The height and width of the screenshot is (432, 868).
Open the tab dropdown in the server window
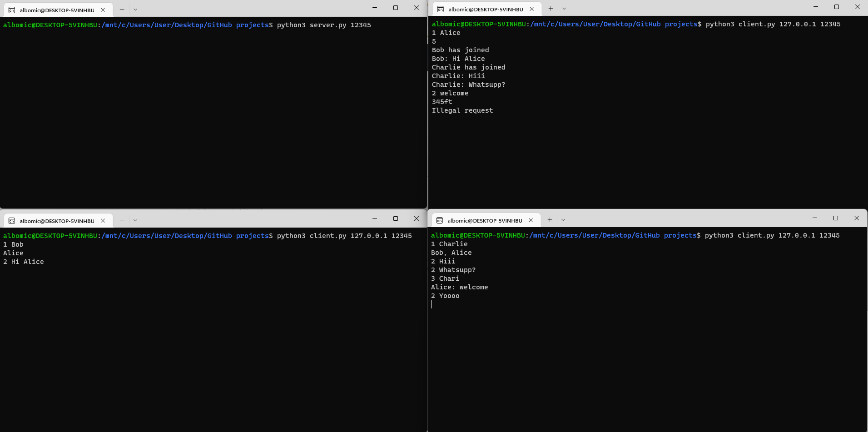pyautogui.click(x=135, y=10)
